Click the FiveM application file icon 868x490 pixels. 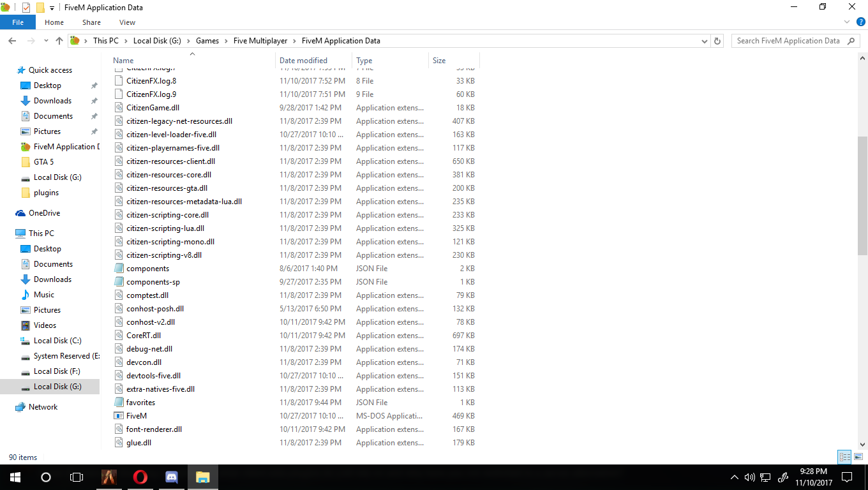pos(119,416)
